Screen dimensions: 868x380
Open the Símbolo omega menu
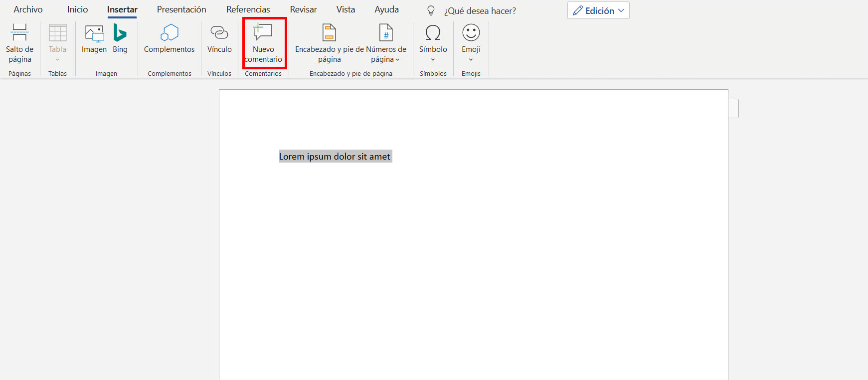pos(433,43)
